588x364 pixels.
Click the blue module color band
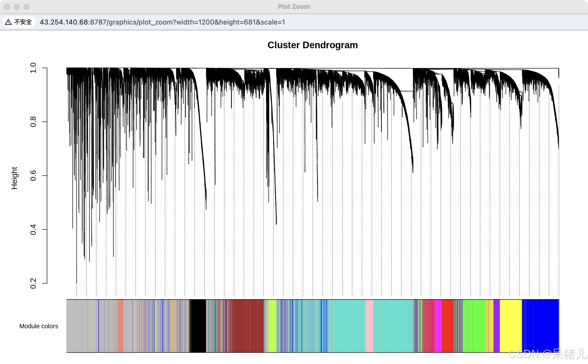(x=540, y=326)
